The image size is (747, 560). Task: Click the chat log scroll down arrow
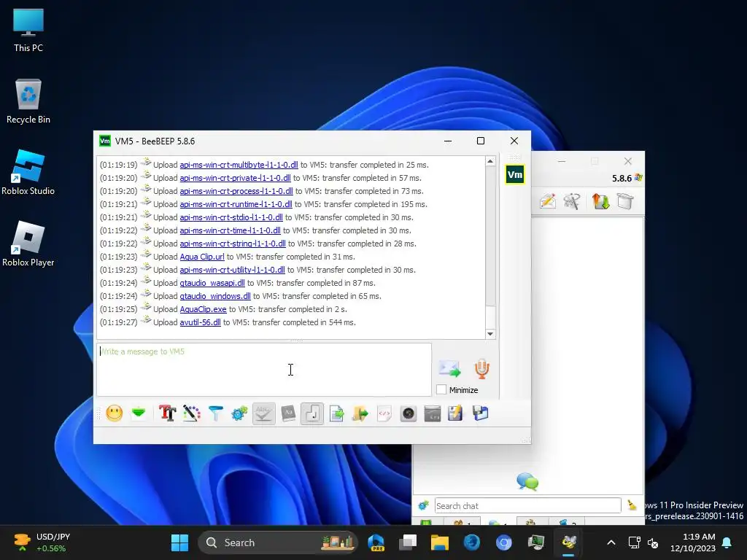[x=490, y=334]
